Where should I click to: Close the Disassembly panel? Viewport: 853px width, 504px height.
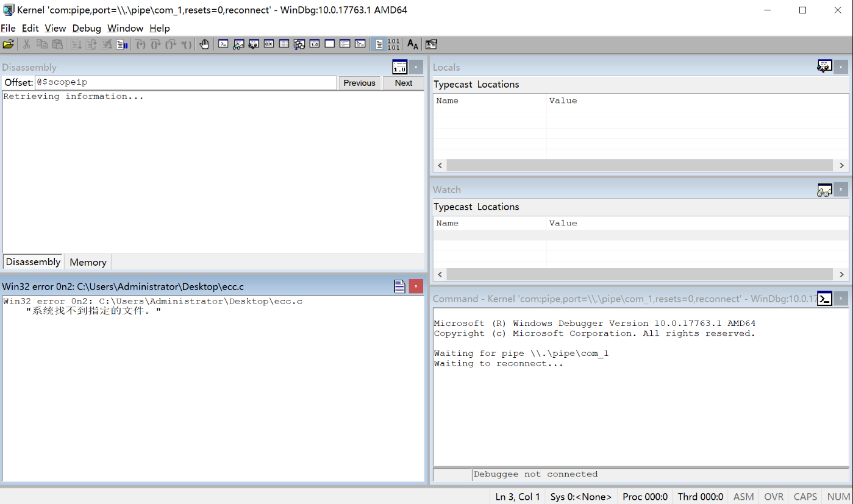pyautogui.click(x=415, y=67)
